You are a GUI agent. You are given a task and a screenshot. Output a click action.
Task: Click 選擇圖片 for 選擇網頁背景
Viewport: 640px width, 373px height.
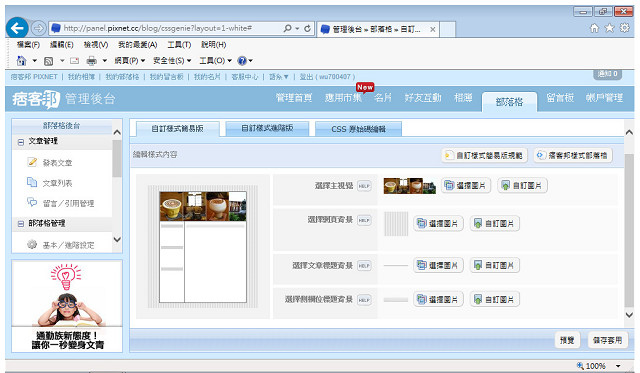pyautogui.click(x=438, y=224)
